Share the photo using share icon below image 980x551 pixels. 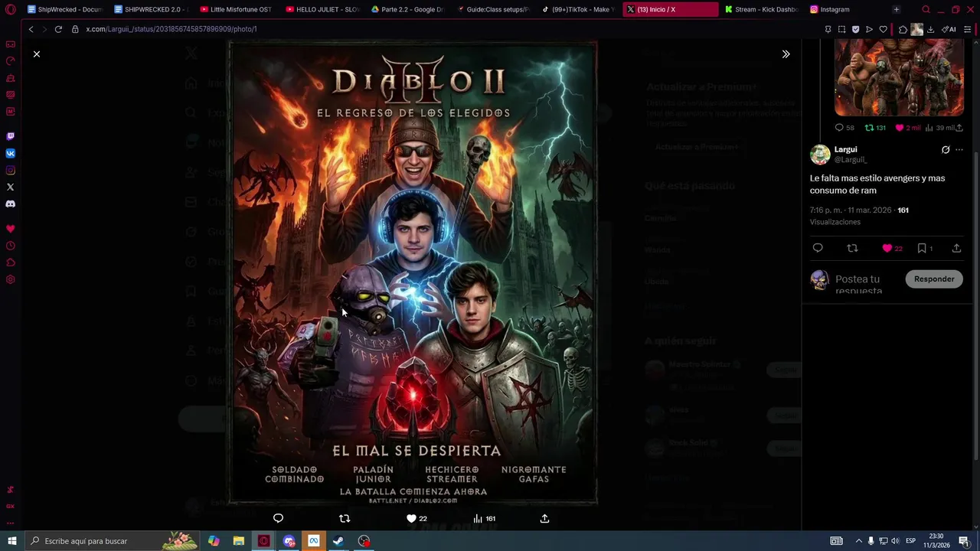pyautogui.click(x=544, y=518)
